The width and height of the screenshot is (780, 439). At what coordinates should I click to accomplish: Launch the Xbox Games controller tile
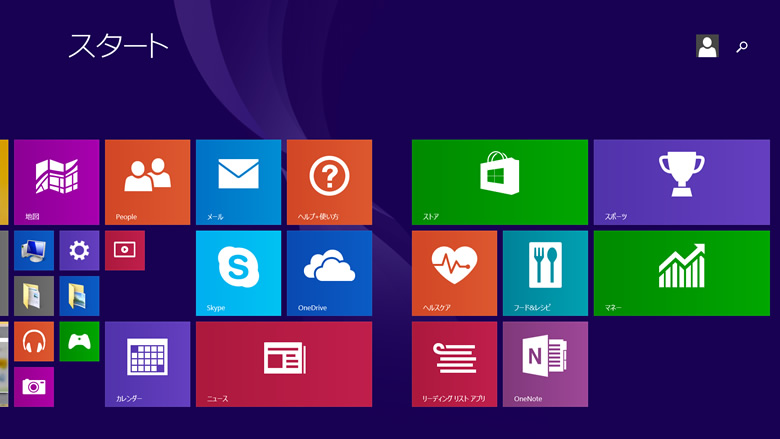click(79, 341)
